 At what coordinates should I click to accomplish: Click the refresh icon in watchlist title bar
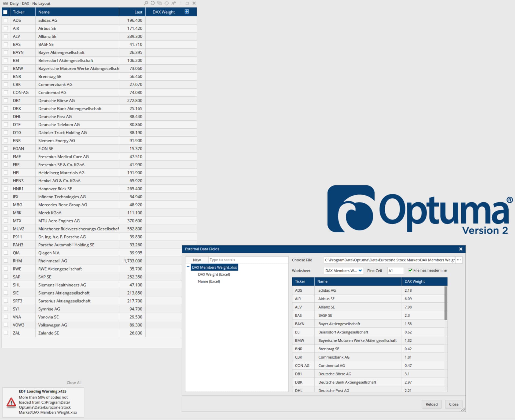pyautogui.click(x=153, y=3)
